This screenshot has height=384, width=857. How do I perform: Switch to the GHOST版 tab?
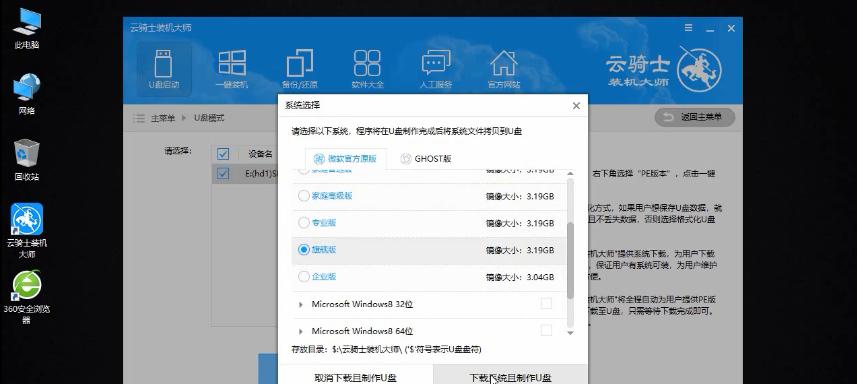(x=426, y=159)
